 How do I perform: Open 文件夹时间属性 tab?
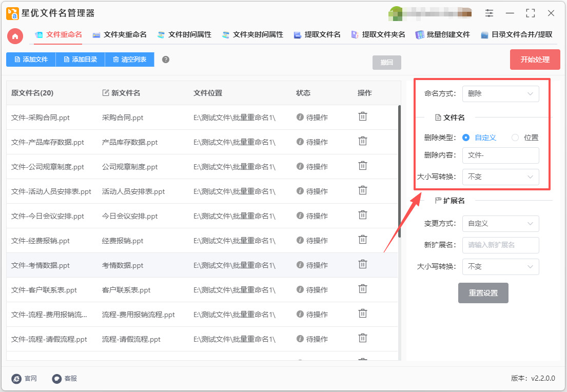252,35
